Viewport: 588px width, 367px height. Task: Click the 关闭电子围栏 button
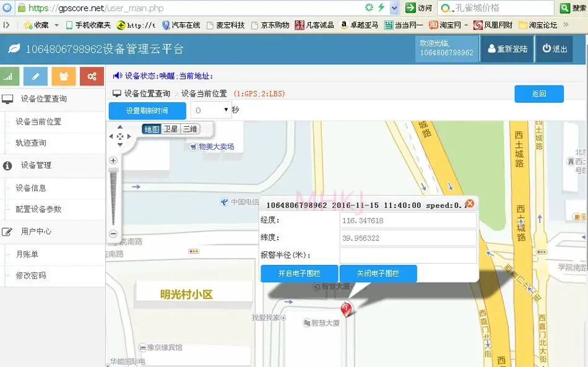(378, 274)
